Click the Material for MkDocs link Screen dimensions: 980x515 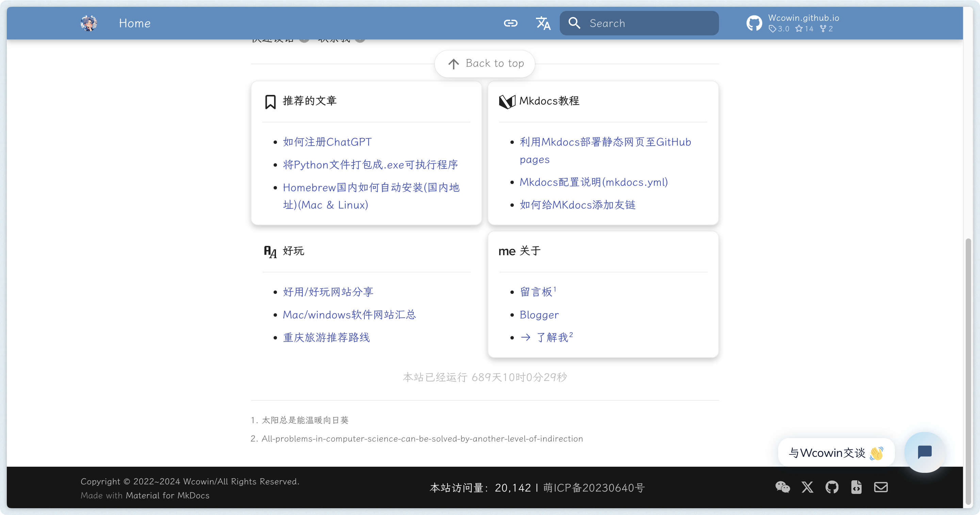pyautogui.click(x=167, y=496)
